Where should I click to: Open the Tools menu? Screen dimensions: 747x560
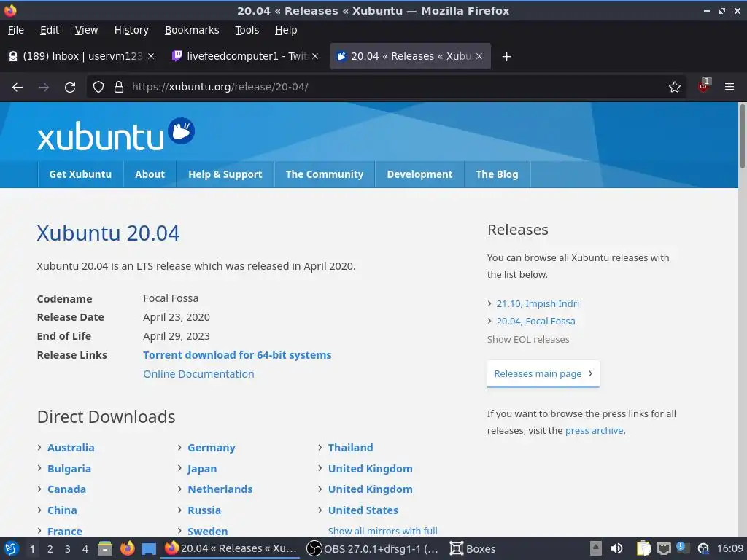pos(247,30)
